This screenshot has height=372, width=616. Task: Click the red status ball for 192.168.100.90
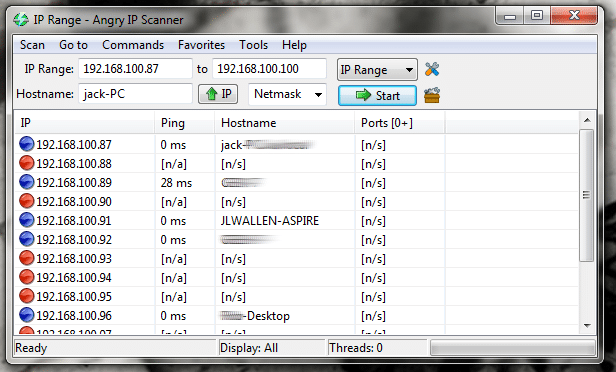click(27, 201)
